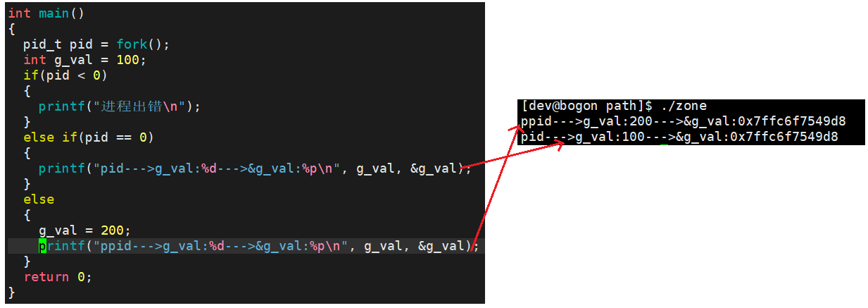The width and height of the screenshot is (868, 308).
Task: Click the terminal output line 'ppid--->g_val:200'
Action: (x=684, y=122)
